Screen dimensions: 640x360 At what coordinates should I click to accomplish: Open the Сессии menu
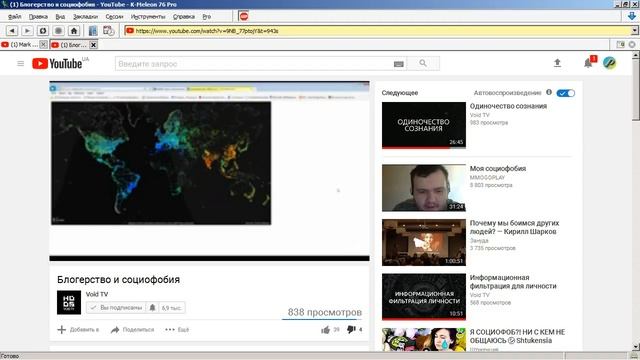tap(114, 17)
